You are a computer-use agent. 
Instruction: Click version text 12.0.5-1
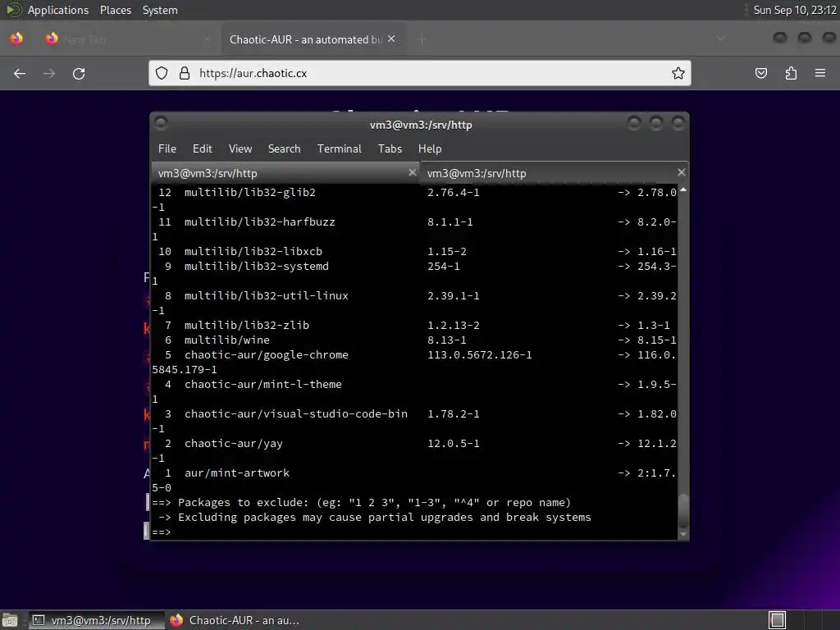coord(453,444)
